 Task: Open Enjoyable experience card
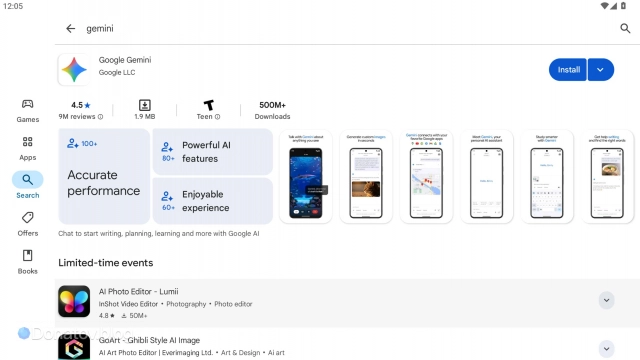[x=213, y=201]
